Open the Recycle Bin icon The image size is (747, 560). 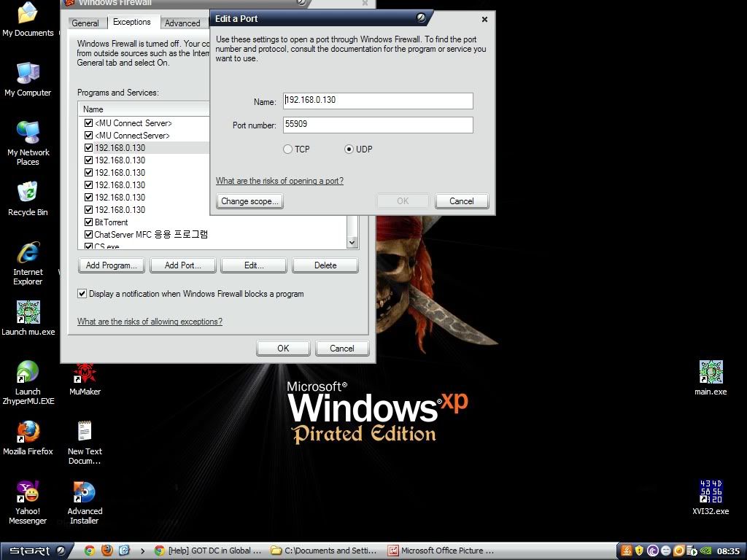[x=28, y=194]
